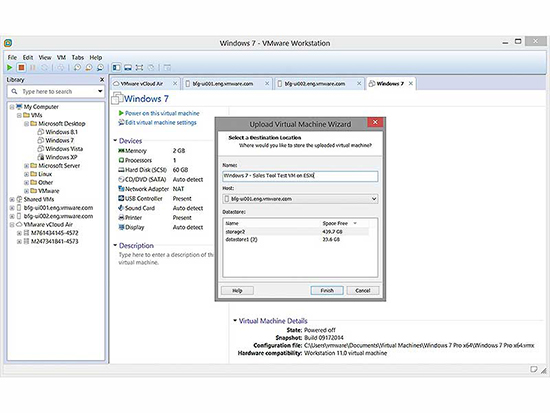Click the Revert to Snapshot icon
The width and height of the screenshot is (550, 413).
pos(89,67)
